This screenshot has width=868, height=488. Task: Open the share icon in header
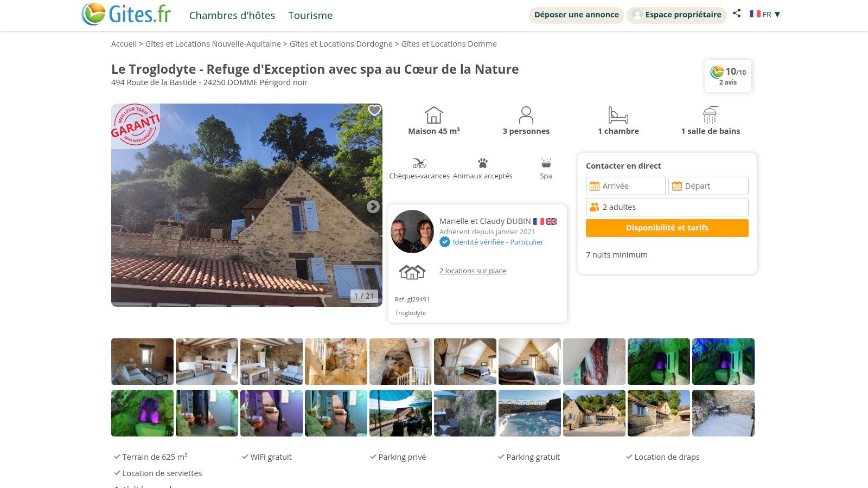coord(737,14)
